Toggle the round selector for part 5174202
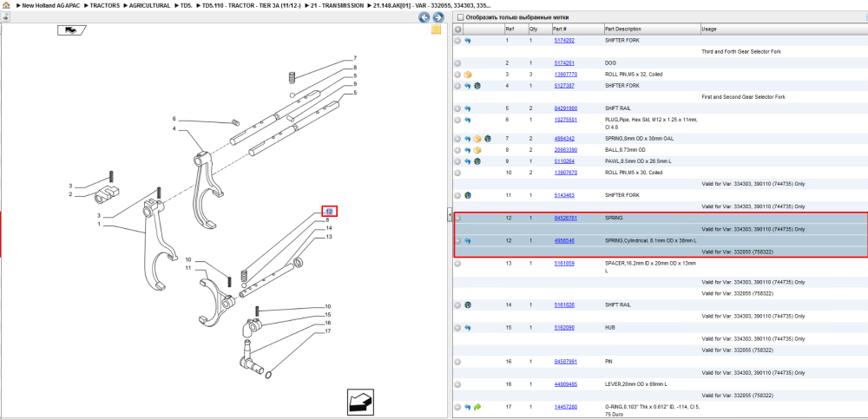This screenshot has height=419, width=868. tap(457, 41)
